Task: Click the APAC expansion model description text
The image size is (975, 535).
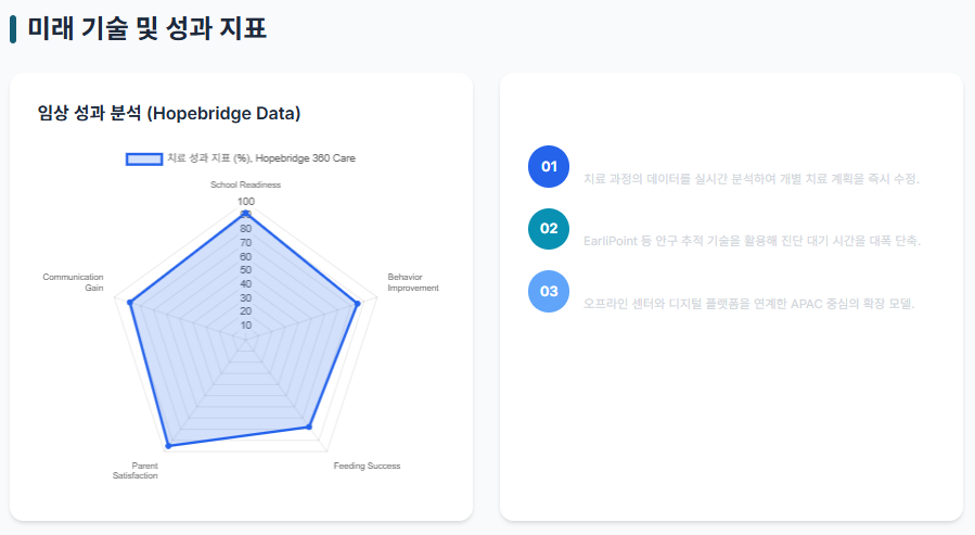Action: 749,304
